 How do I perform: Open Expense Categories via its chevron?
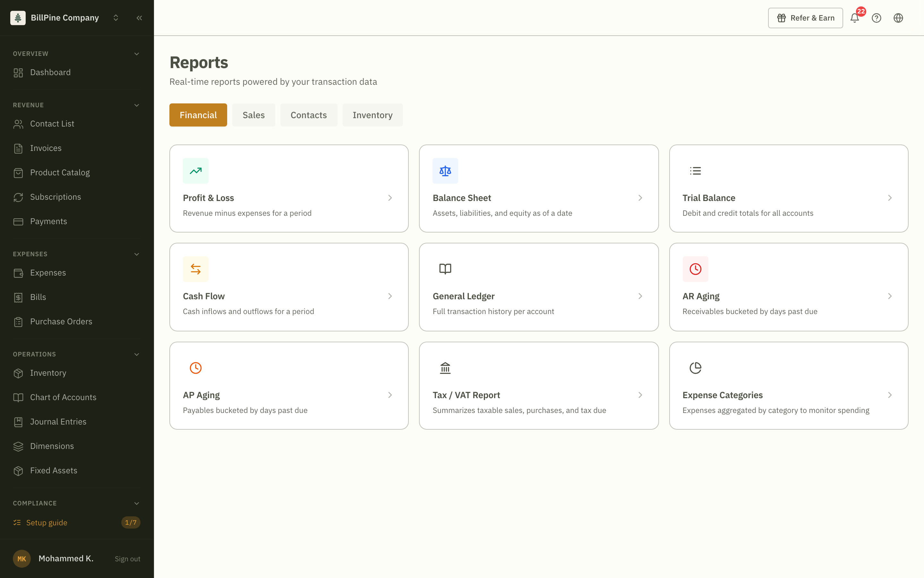[x=890, y=395]
